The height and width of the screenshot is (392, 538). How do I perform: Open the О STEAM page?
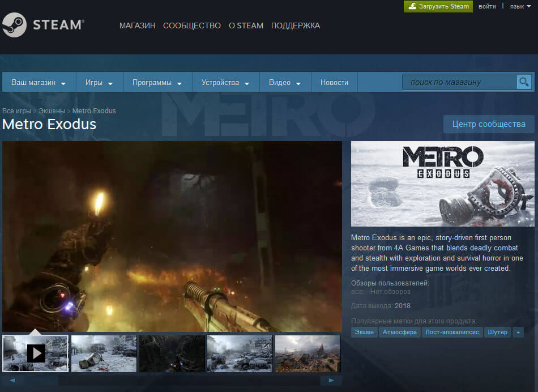click(246, 25)
